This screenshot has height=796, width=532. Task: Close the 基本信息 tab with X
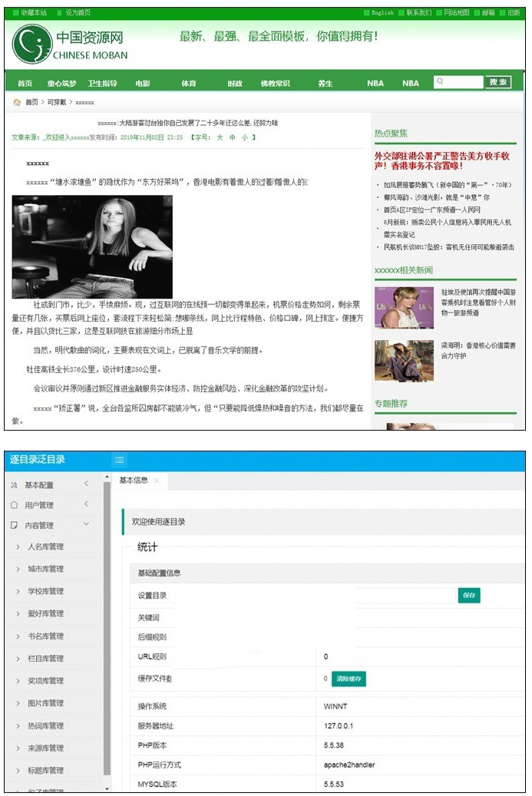pos(157,481)
